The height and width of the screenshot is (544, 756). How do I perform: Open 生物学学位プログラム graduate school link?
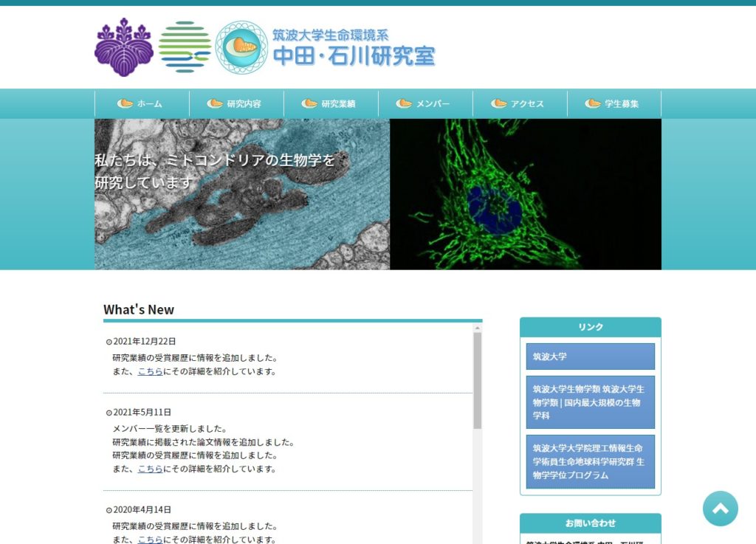click(x=590, y=461)
